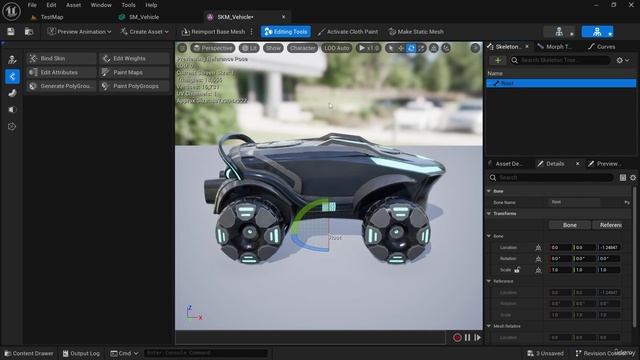The width and height of the screenshot is (640, 360).
Task: Toggle the Reference transform button
Action: [x=607, y=225]
